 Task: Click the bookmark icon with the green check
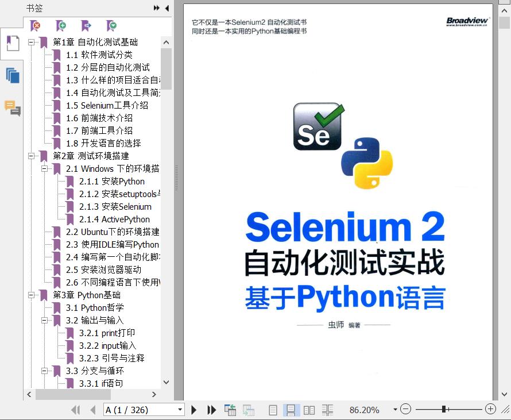coord(111,25)
